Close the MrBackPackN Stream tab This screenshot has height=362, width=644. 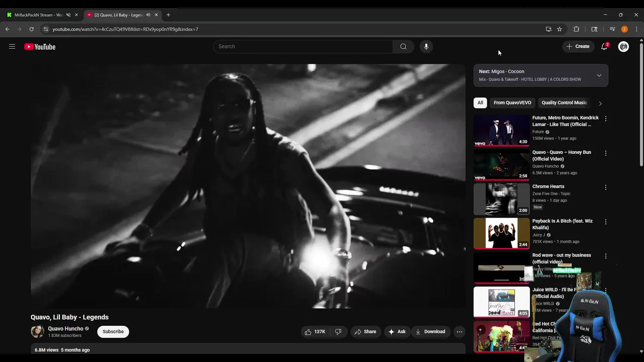76,15
